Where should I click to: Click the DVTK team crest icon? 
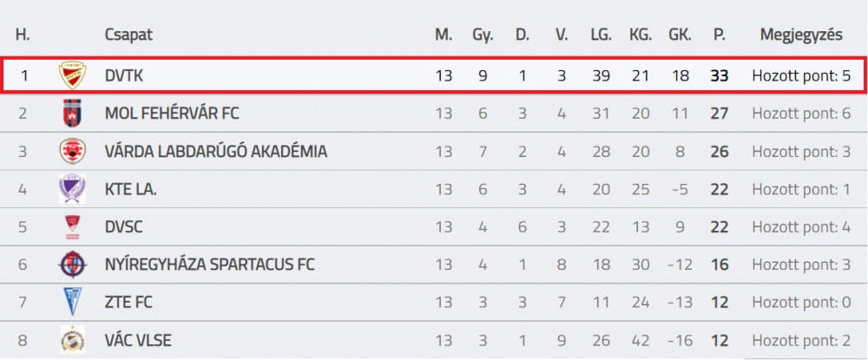point(73,75)
